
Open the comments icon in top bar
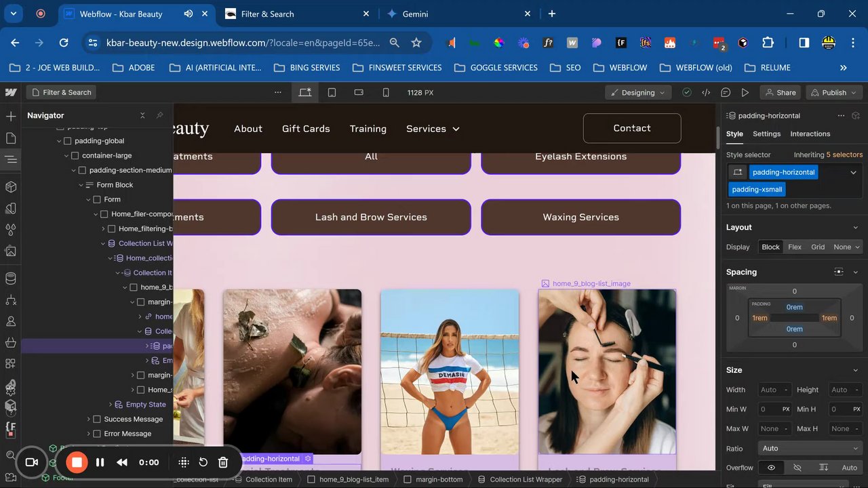point(726,92)
